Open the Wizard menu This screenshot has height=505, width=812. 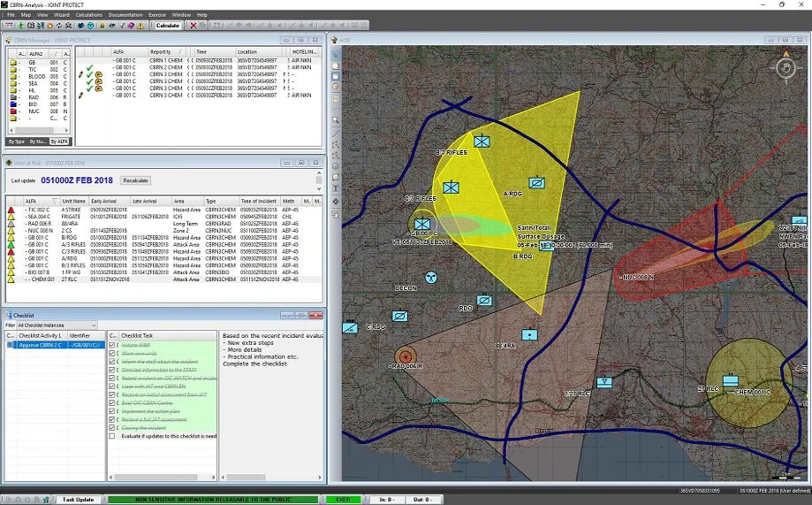tap(62, 15)
